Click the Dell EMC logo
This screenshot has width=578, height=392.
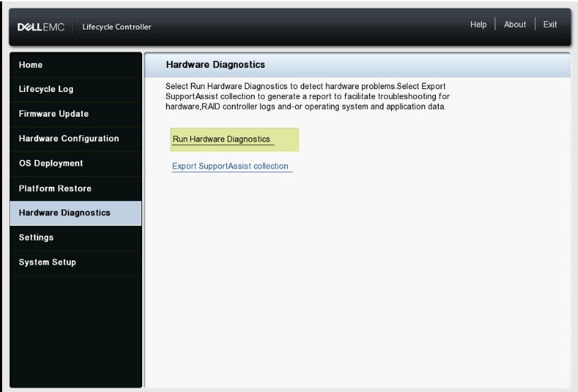click(x=41, y=27)
